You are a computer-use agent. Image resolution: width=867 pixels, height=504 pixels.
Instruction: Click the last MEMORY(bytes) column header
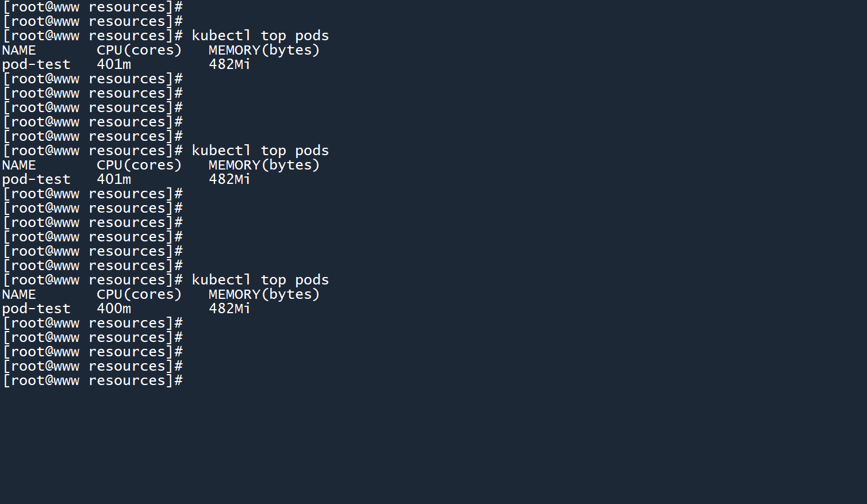tap(264, 295)
